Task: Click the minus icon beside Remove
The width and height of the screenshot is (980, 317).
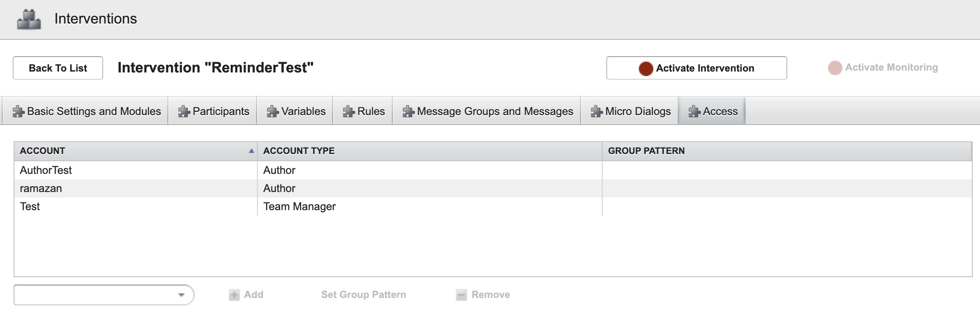Action: coord(461,295)
